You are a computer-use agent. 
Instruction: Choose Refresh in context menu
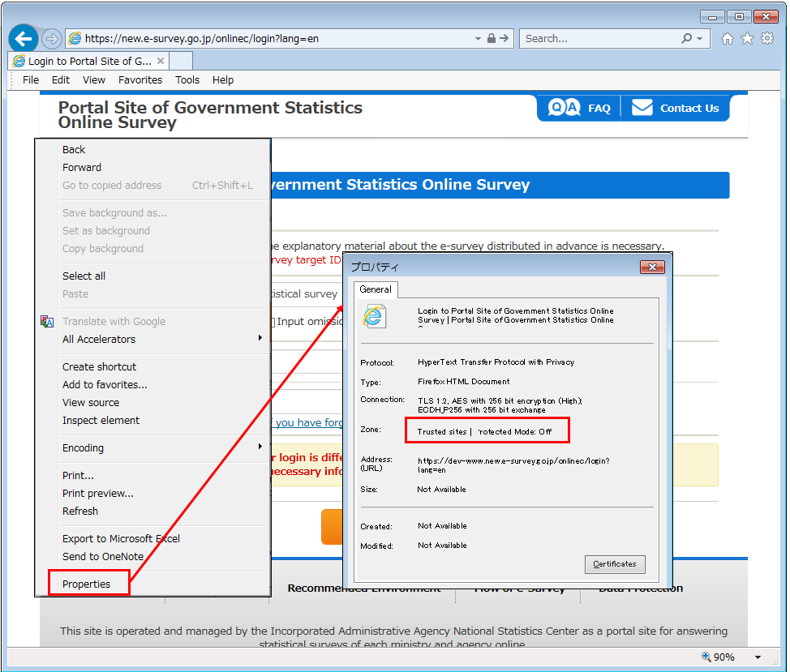point(165,511)
